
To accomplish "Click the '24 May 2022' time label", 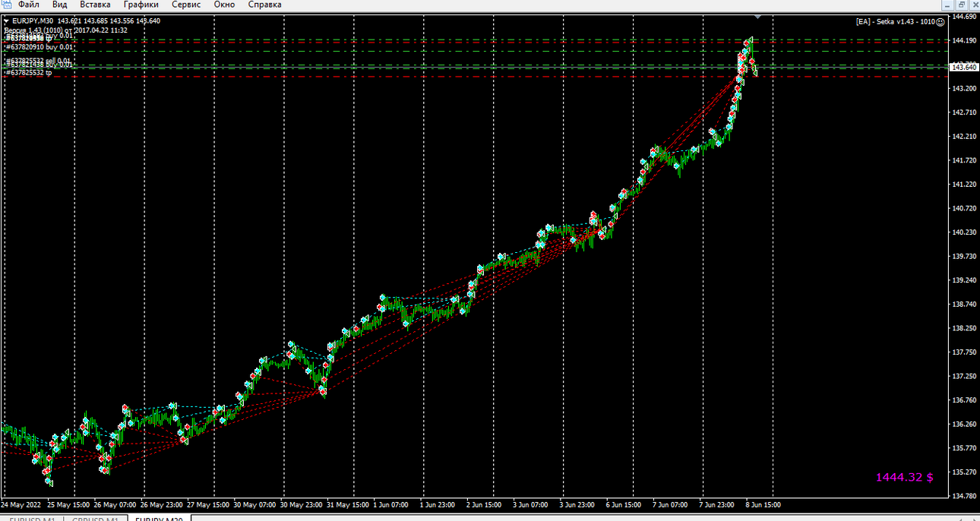I will point(21,504).
